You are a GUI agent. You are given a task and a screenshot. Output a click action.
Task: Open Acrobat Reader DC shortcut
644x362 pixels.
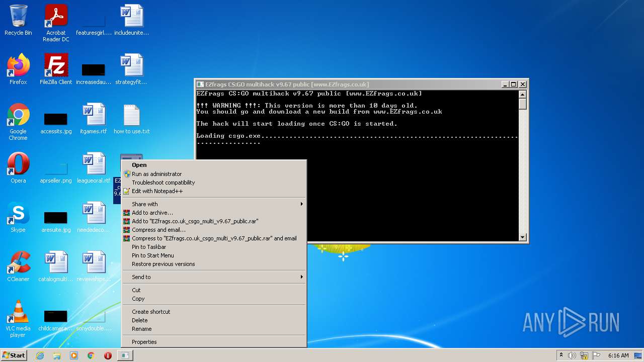(56, 23)
